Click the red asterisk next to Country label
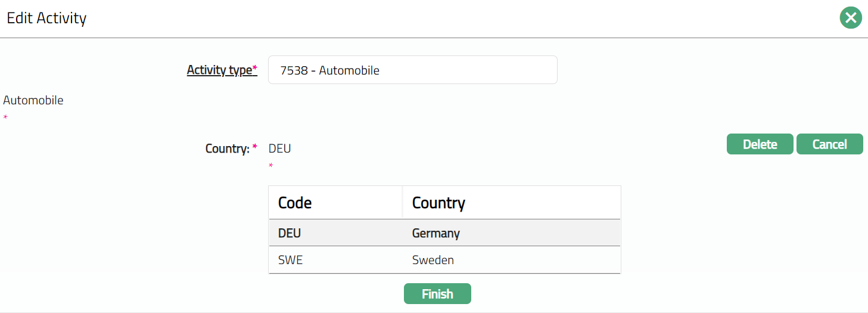Screen dimensions: 868x313 coord(255,147)
